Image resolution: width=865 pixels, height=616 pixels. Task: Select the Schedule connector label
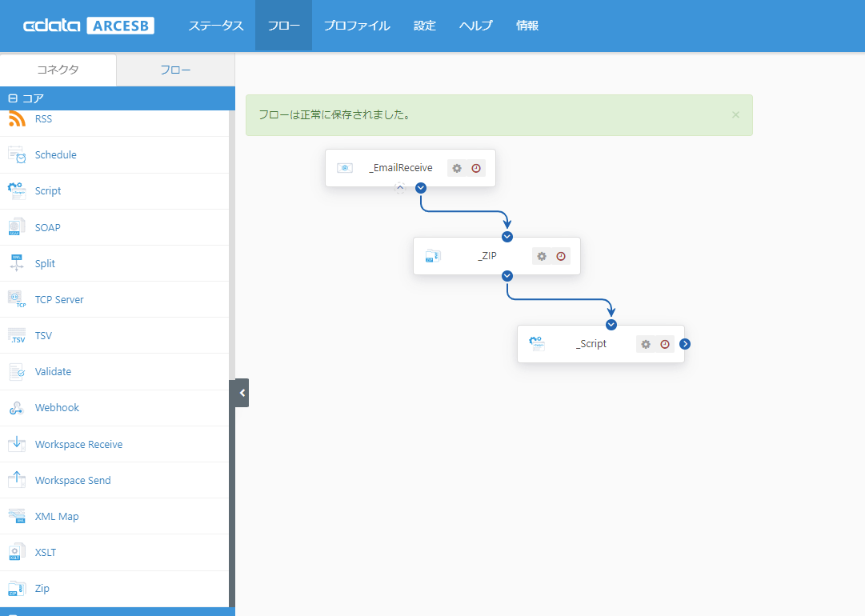[56, 155]
